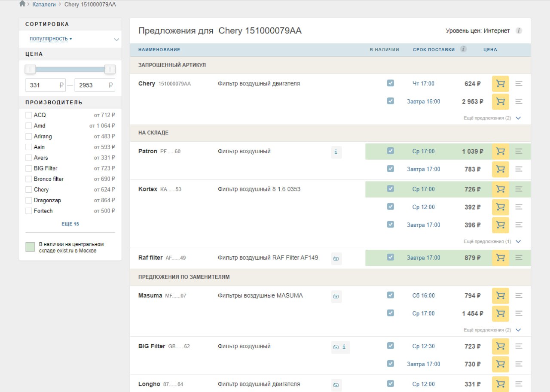
Task: Check the Arirang manufacturer filter
Action: point(29,137)
